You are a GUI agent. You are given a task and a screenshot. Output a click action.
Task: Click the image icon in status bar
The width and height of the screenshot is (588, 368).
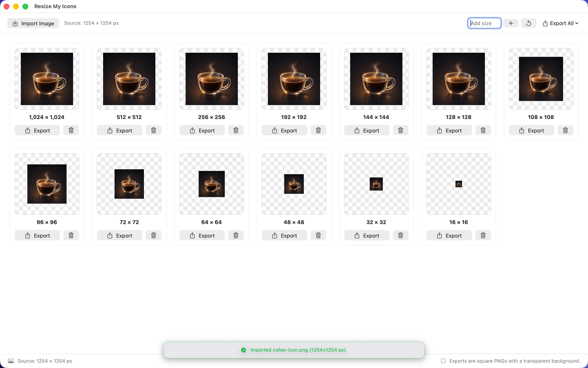tap(11, 361)
